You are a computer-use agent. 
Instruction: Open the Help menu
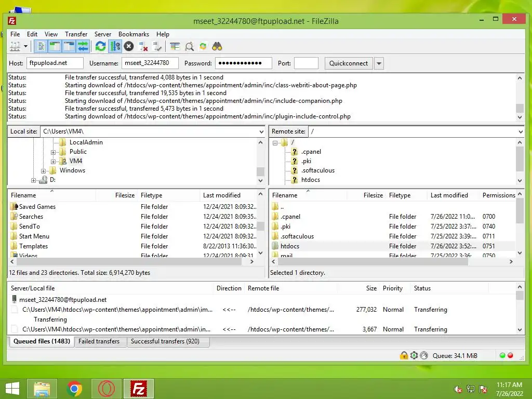(163, 34)
